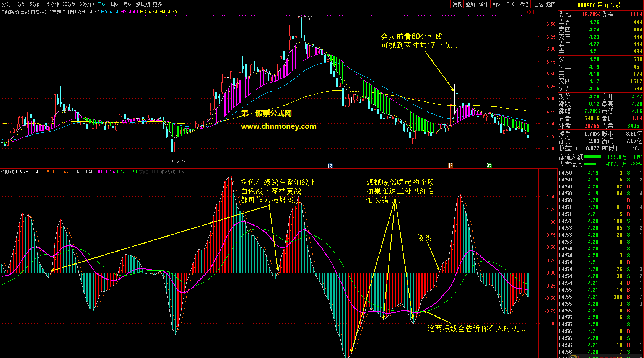Select the 1分钟 period tab
The height and width of the screenshot is (358, 644).
pos(20,4)
